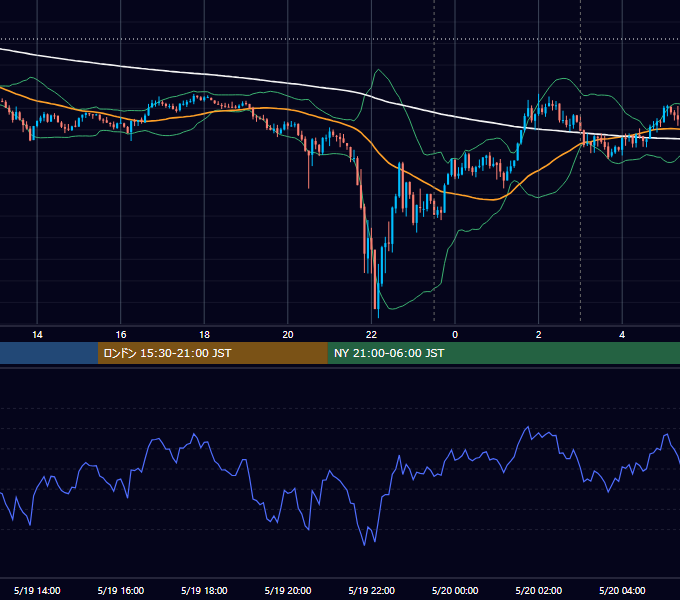Click the ロンドン 15:30-21:00 JST session bar

pos(212,353)
